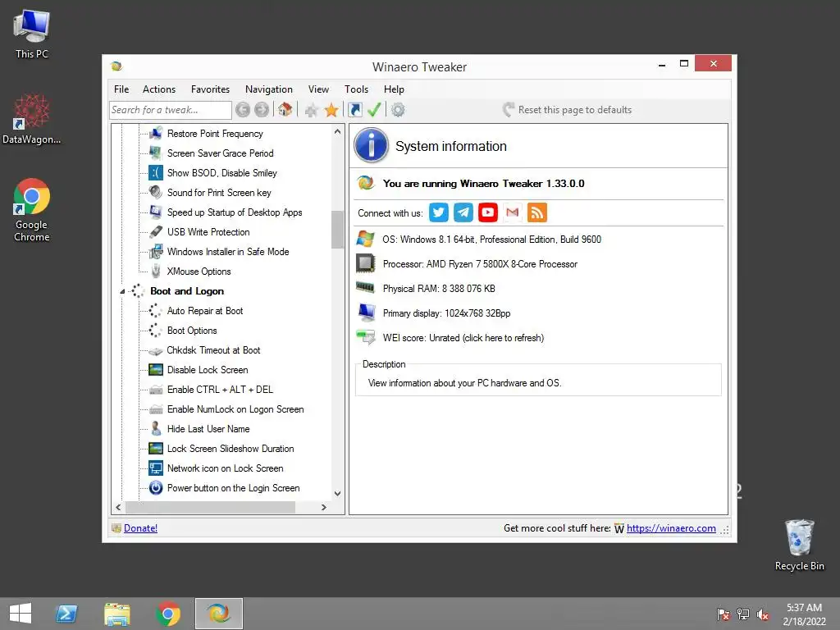Click the Windows Start button
Image resolution: width=840 pixels, height=630 pixels.
tap(21, 614)
